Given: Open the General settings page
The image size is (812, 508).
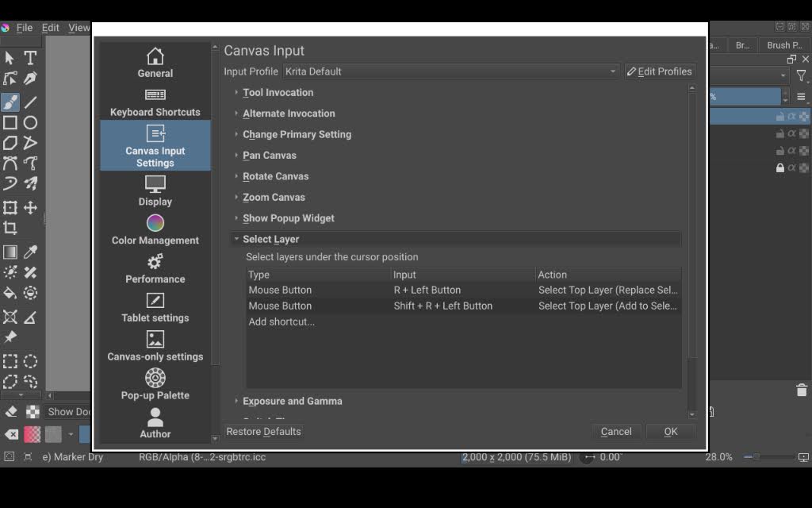Looking at the screenshot, I should pyautogui.click(x=155, y=62).
